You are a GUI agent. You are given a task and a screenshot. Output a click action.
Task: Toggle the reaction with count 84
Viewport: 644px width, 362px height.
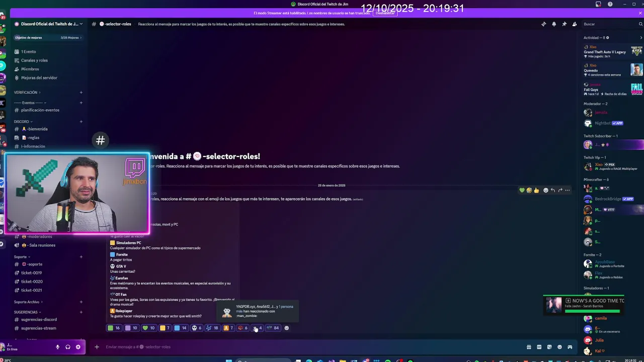[x=273, y=328]
